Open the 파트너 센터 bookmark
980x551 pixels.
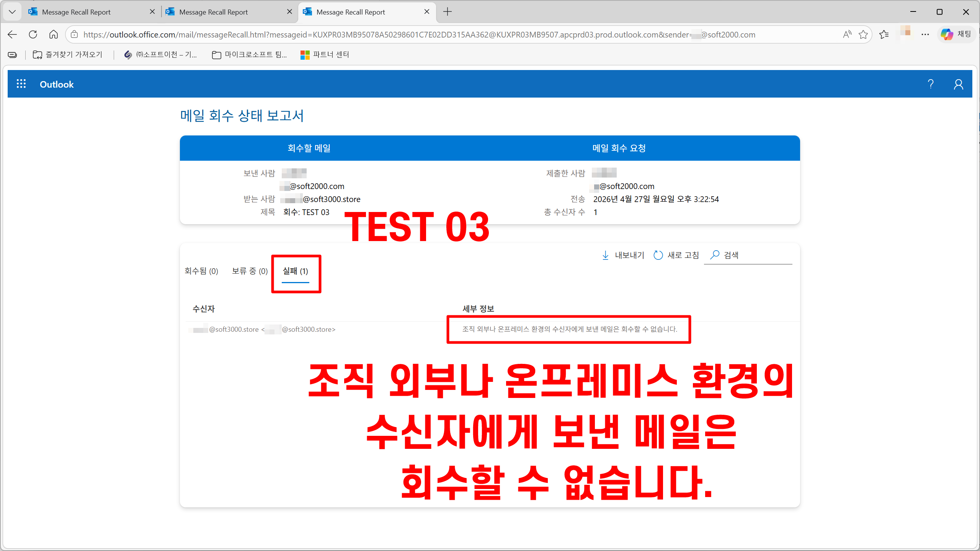(325, 55)
